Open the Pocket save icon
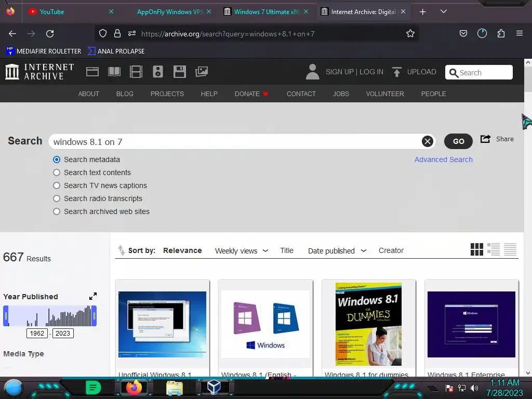This screenshot has height=399, width=532. (463, 33)
